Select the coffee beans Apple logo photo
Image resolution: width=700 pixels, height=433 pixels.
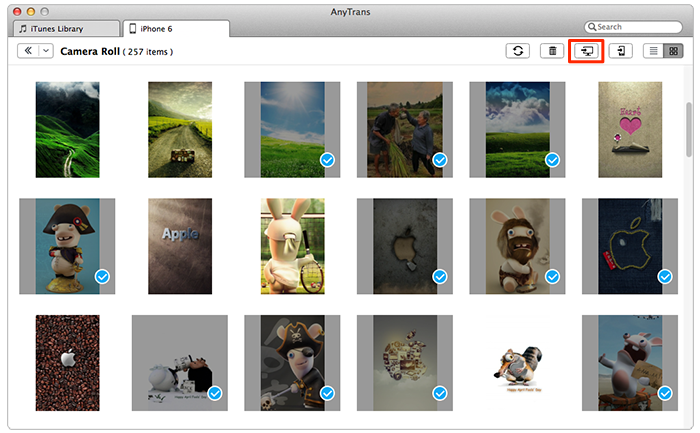[67, 363]
